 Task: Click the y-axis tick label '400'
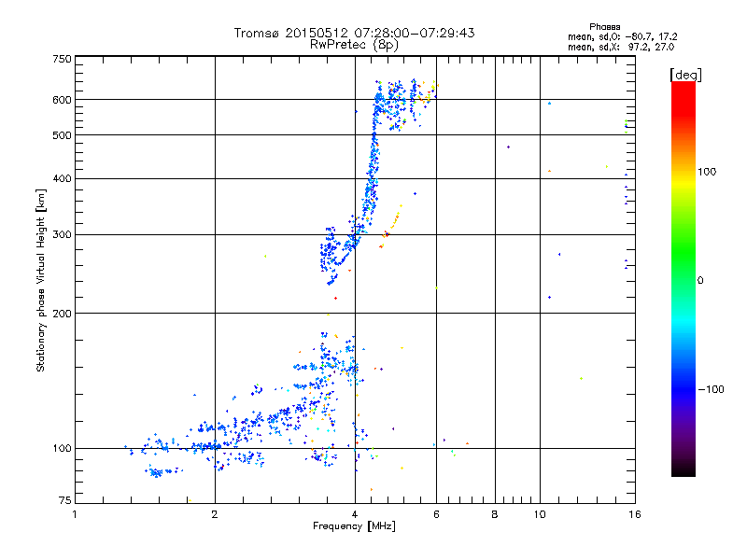tap(62, 179)
